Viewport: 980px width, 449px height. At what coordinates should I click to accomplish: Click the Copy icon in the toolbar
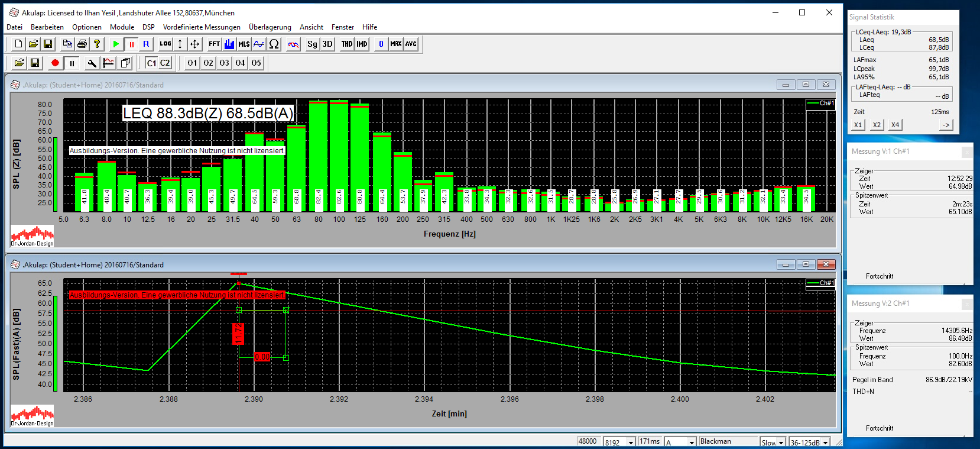coord(67,44)
